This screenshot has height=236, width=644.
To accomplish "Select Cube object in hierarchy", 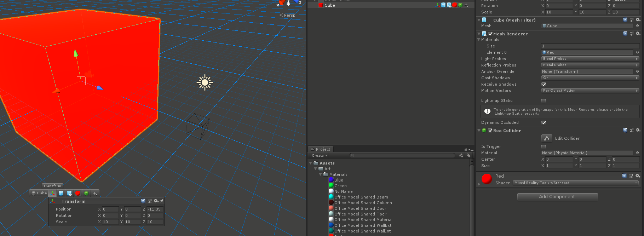I will tap(330, 5).
